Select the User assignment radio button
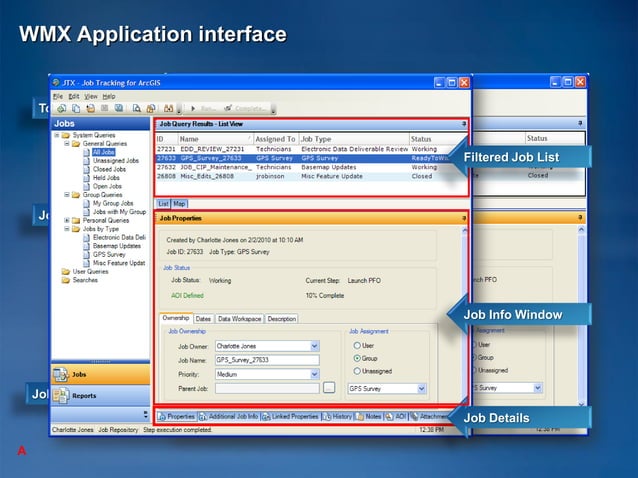The width and height of the screenshot is (638, 478). (x=358, y=345)
